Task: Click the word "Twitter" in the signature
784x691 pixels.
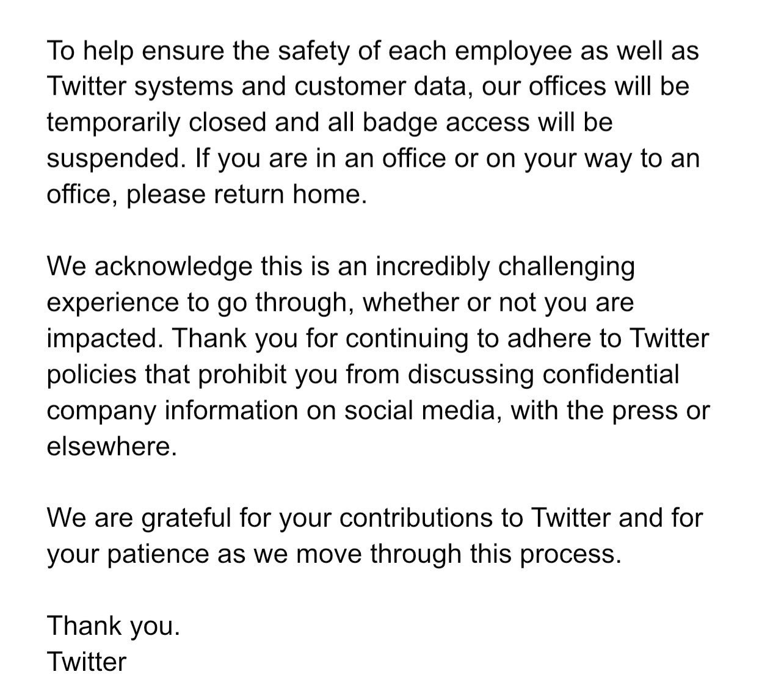Action: click(87, 662)
